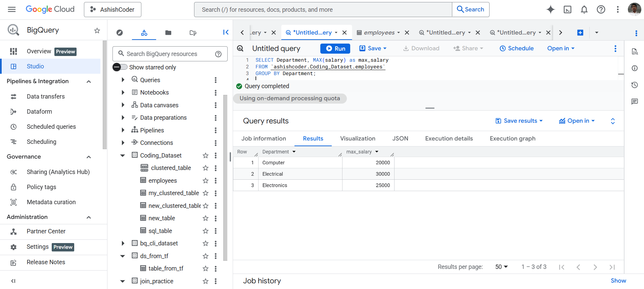The width and height of the screenshot is (644, 289).
Task: Star the ds_from_tf dataset
Action: pyautogui.click(x=205, y=256)
